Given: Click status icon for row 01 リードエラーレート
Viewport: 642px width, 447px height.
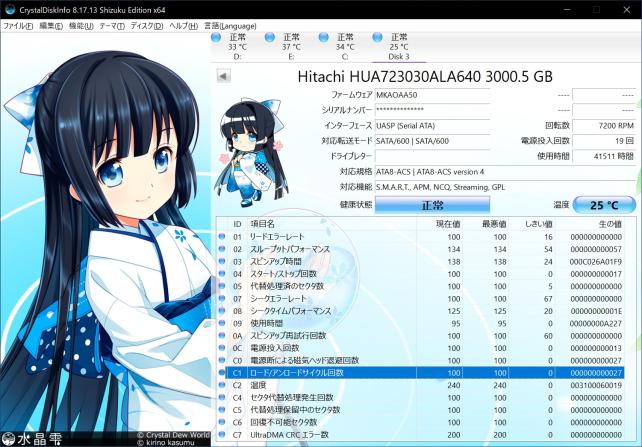Looking at the screenshot, I should 222,236.
